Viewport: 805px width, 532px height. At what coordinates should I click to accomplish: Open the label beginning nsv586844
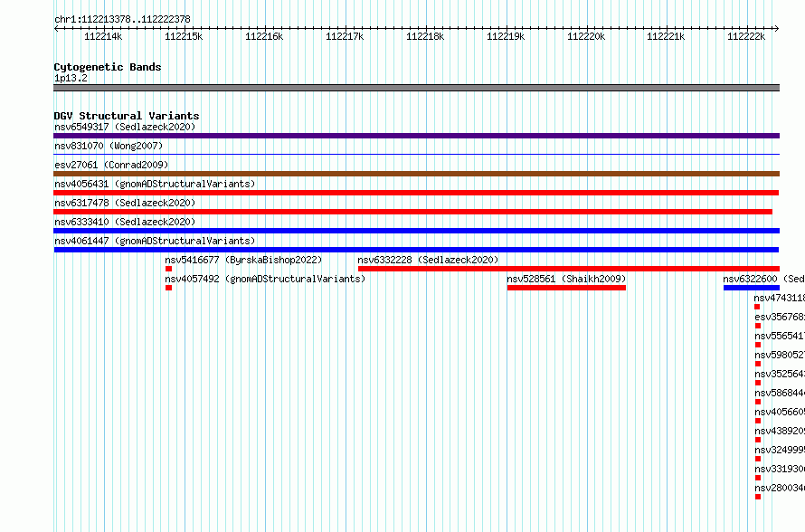780,393
